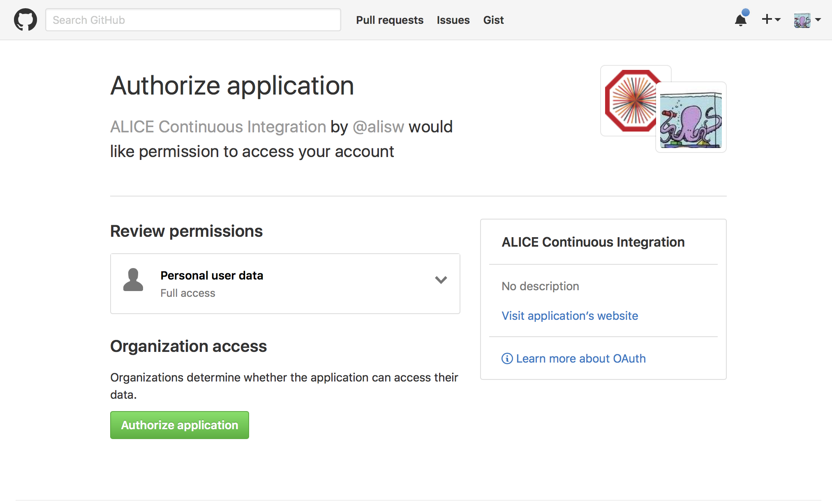Viewport: 832px width, 504px height.
Task: View the octopus user avatar thumbnail
Action: pyautogui.click(x=691, y=118)
